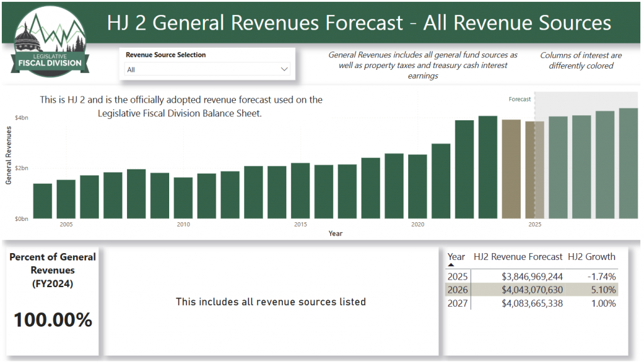Sort by HJ2 Revenue Forecast column header
Screen dimensions: 644x362
pos(518,256)
